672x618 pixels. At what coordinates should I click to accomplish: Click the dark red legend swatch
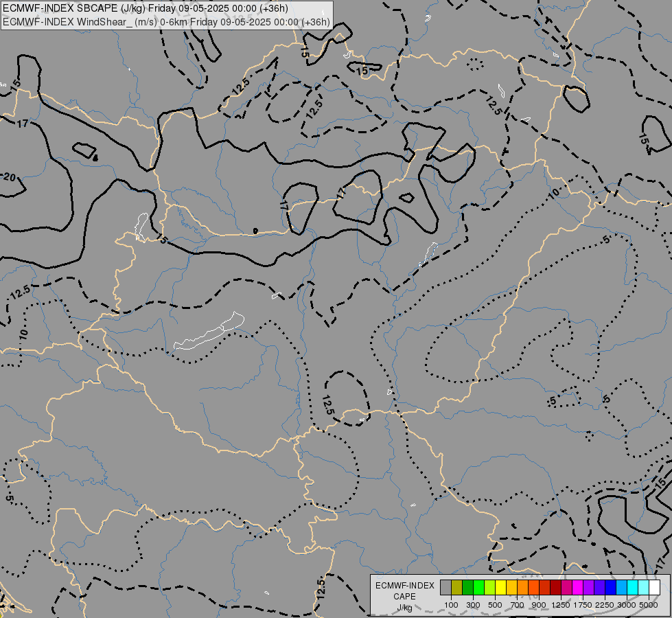click(556, 587)
